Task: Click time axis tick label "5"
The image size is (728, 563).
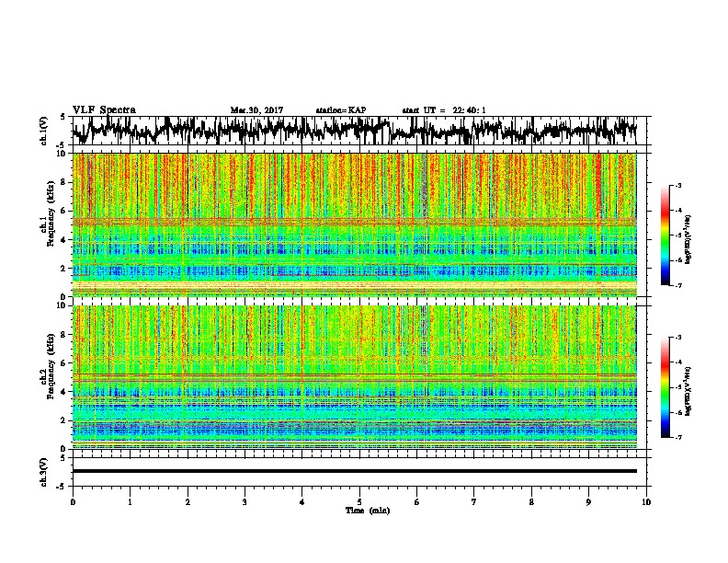Action: (359, 502)
